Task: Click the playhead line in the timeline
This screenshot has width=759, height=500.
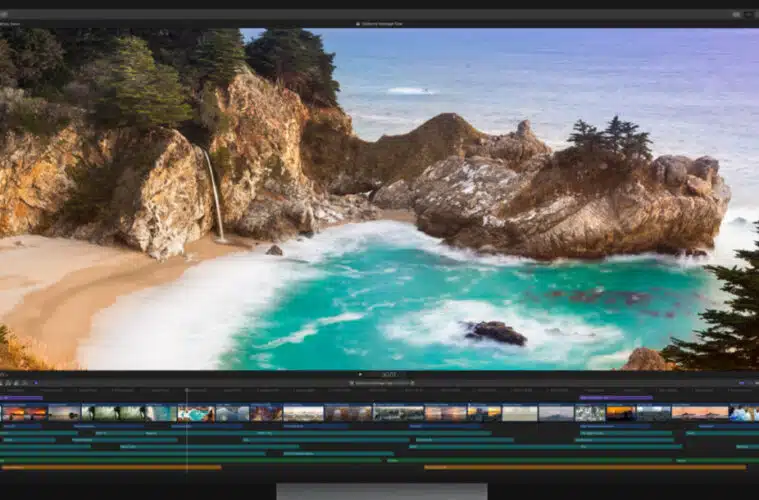Action: point(186,440)
